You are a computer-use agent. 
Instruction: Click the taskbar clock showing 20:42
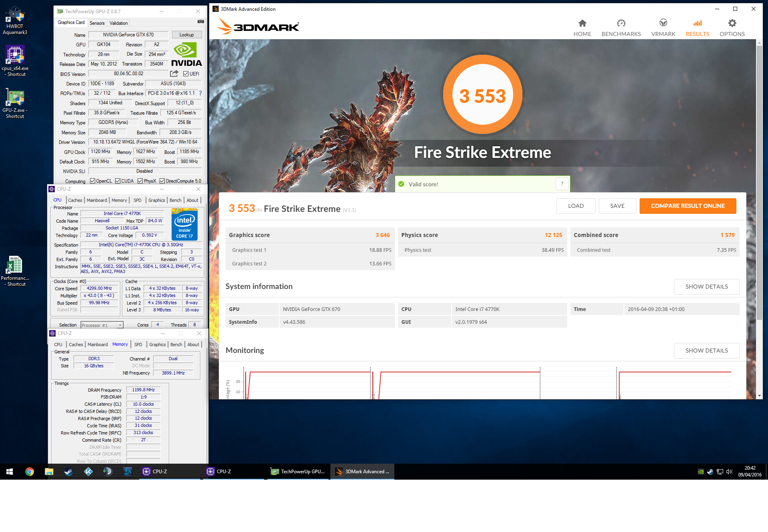pos(750,472)
